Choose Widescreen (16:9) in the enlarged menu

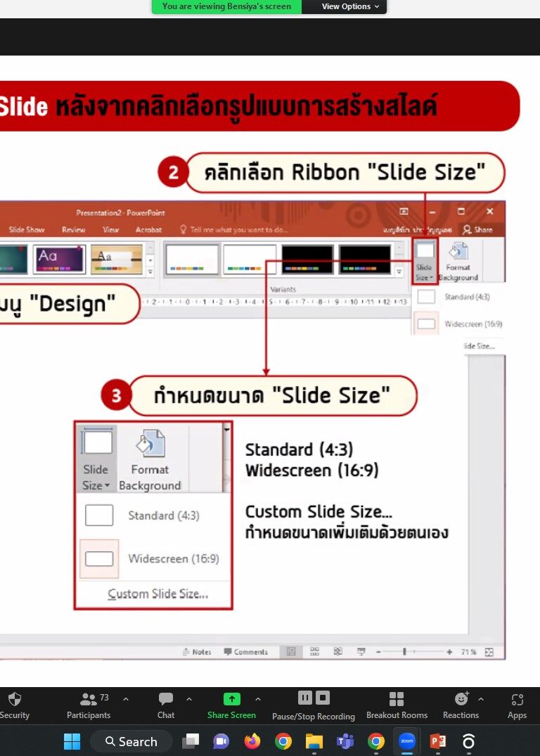pos(153,559)
